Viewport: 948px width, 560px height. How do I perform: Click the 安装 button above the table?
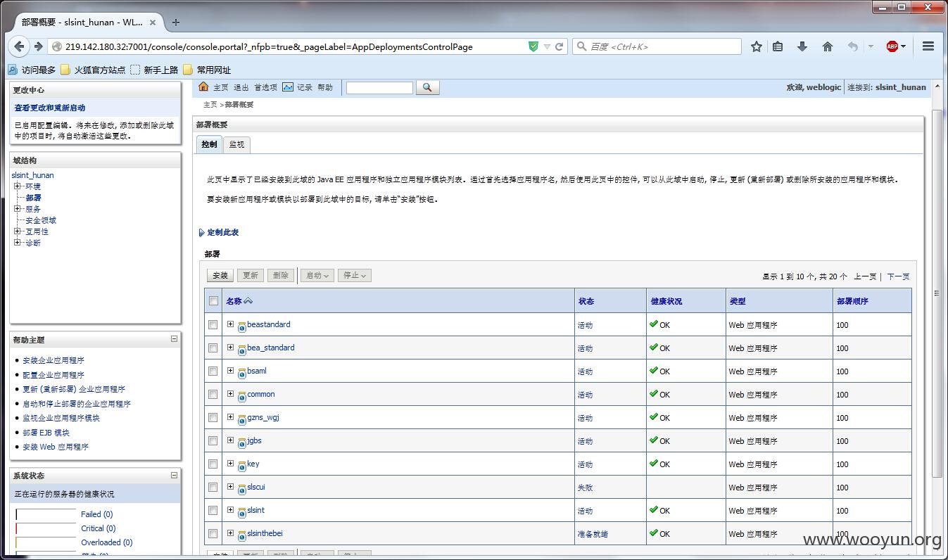pos(220,276)
